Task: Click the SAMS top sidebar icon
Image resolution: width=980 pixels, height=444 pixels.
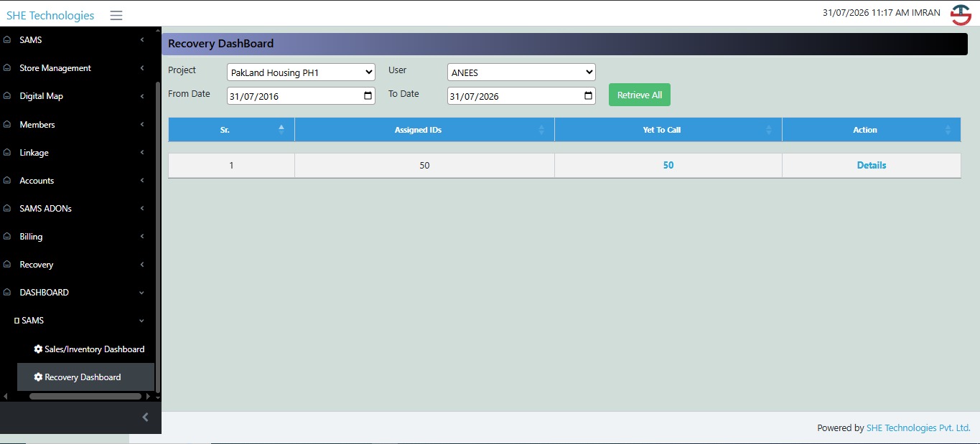Action: [7, 40]
